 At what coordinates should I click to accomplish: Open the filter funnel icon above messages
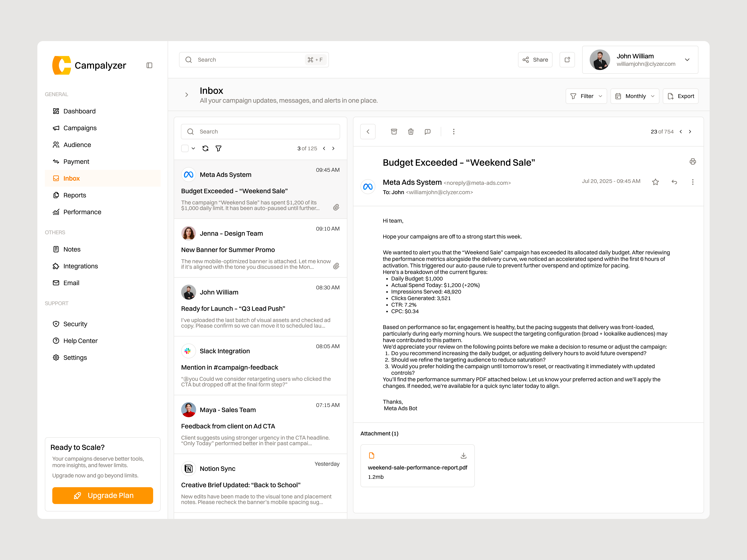tap(218, 148)
